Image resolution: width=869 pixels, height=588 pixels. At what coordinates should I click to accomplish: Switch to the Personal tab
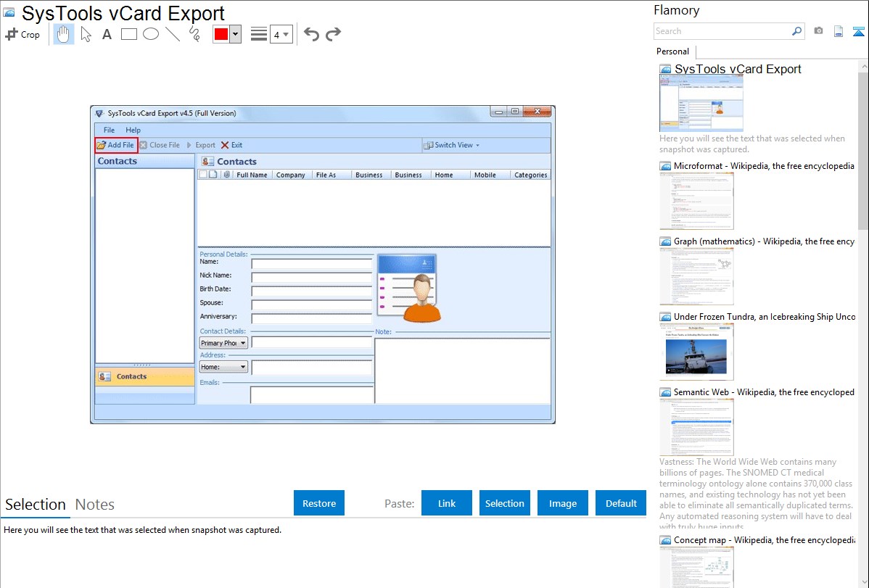click(673, 51)
